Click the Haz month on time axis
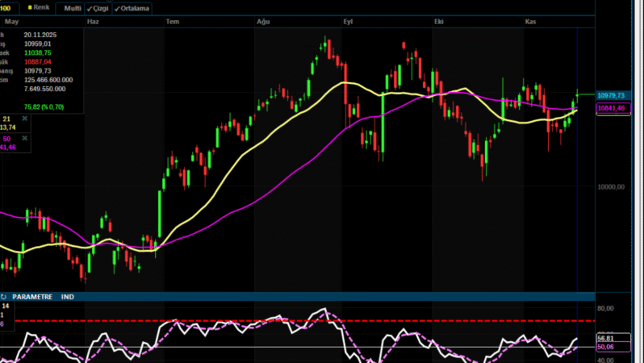 (x=93, y=22)
